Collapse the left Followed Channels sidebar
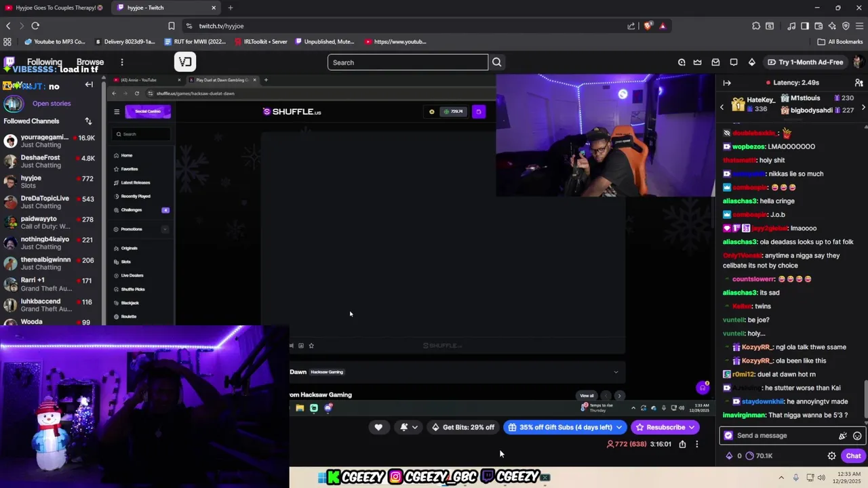 click(89, 85)
